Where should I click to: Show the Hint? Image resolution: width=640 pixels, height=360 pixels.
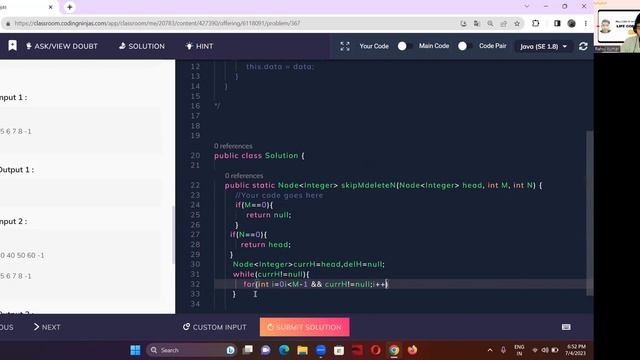[199, 46]
